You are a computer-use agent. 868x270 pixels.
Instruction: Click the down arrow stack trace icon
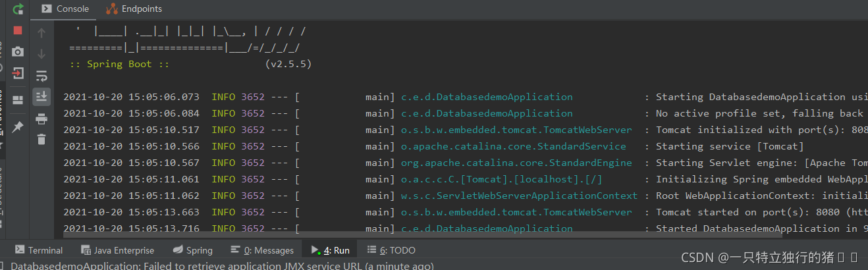click(41, 54)
